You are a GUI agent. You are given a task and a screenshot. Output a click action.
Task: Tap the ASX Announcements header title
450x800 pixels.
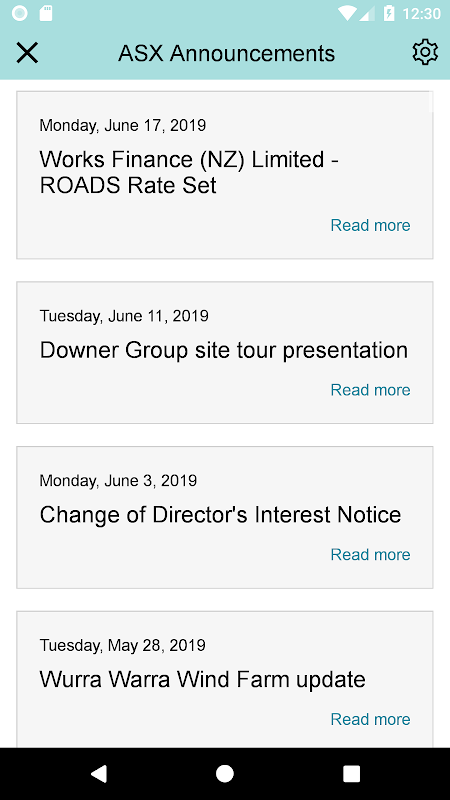point(227,53)
